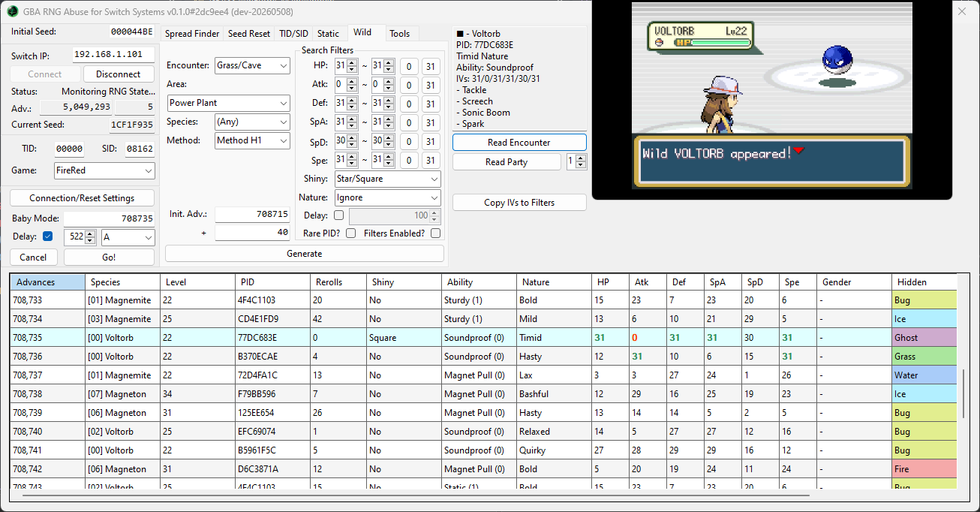The height and width of the screenshot is (512, 980).
Task: Open the Species (Any) dropdown
Action: click(252, 122)
